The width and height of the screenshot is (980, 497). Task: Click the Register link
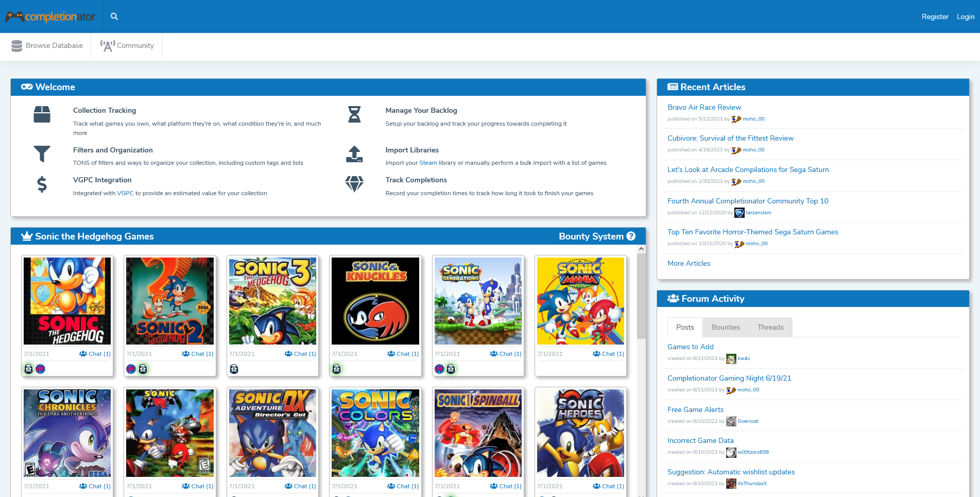click(935, 16)
